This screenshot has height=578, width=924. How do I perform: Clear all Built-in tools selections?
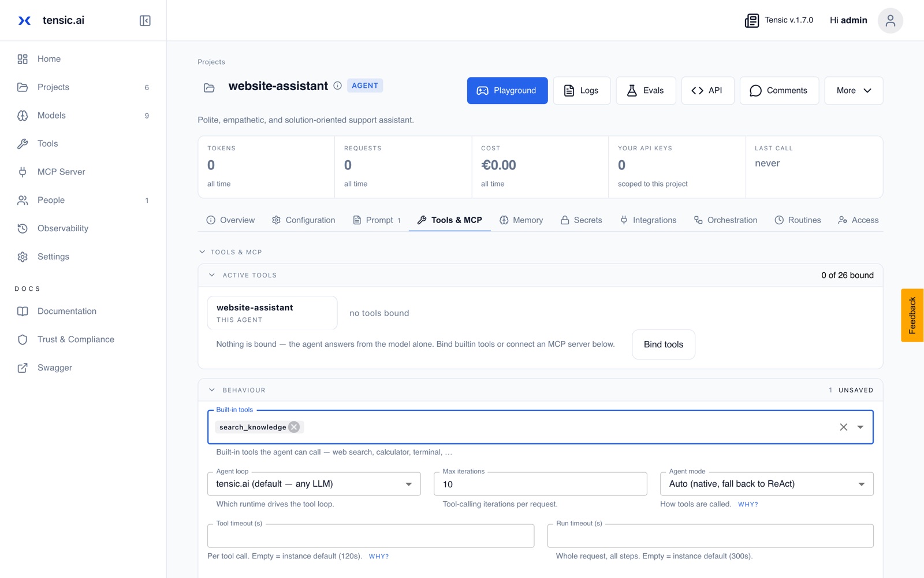(843, 427)
